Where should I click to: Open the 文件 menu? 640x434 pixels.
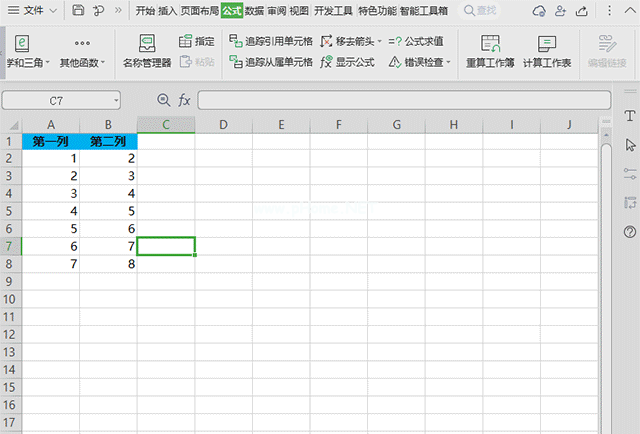(x=33, y=10)
